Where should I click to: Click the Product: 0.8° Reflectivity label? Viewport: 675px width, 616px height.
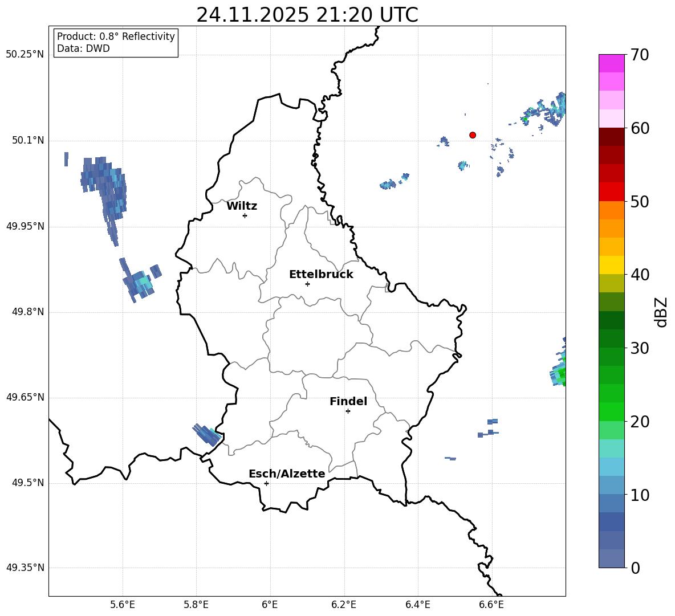pyautogui.click(x=116, y=36)
